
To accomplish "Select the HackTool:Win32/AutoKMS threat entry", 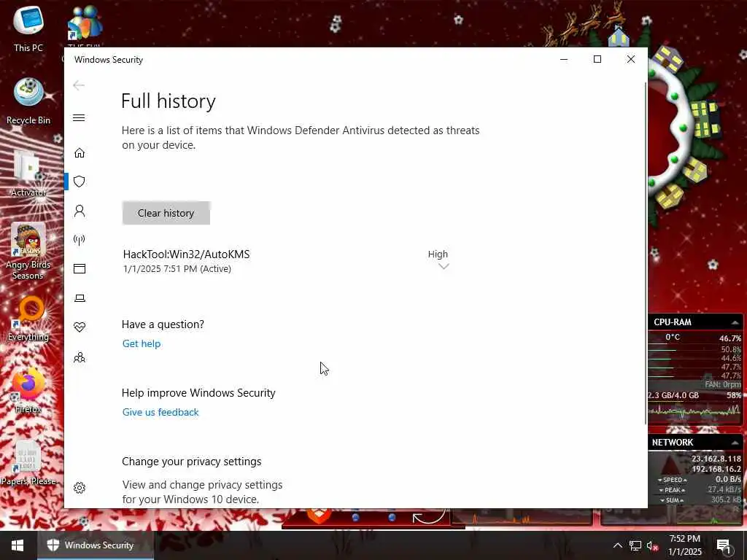I will click(286, 261).
